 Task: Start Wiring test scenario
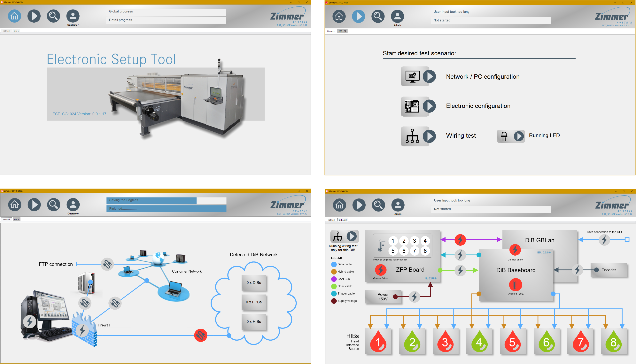[429, 136]
